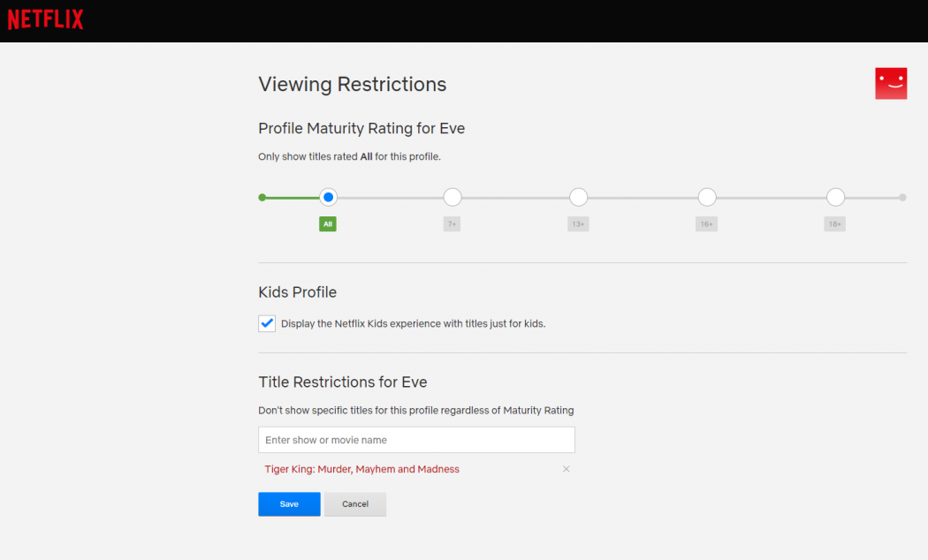Set maturity rating to 13+ on the slider

(578, 197)
